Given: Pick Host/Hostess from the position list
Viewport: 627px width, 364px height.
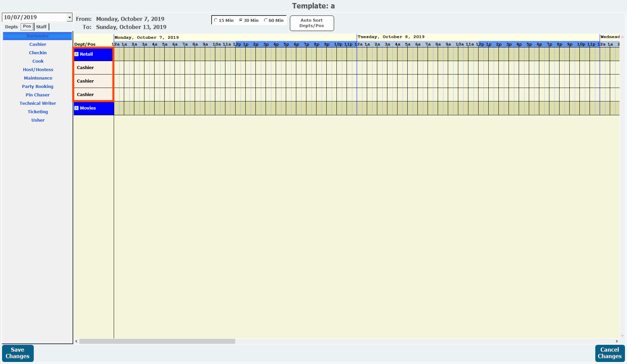Looking at the screenshot, I should click(38, 70).
